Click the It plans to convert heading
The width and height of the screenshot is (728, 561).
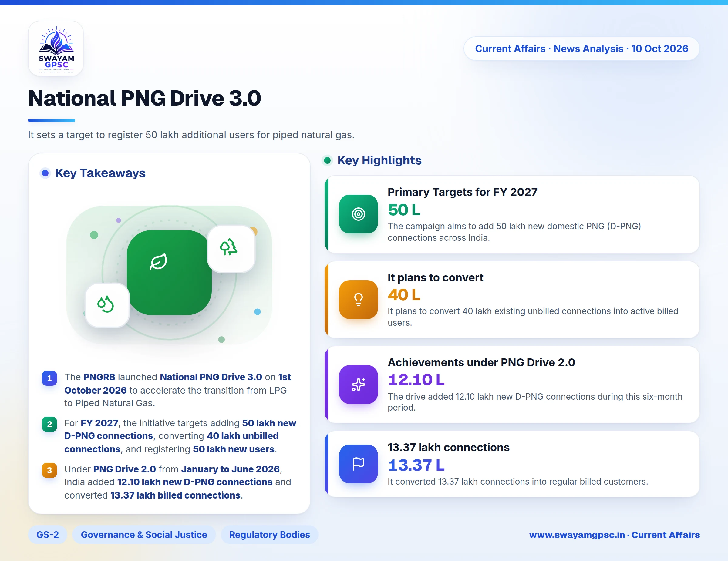pyautogui.click(x=435, y=277)
